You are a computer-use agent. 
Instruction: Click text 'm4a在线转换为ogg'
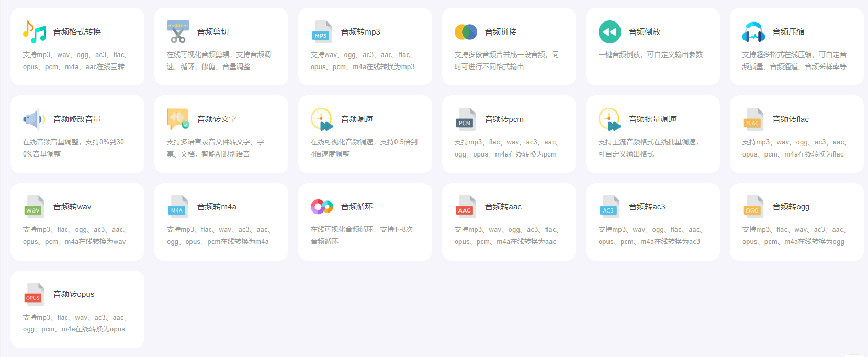pos(814,241)
